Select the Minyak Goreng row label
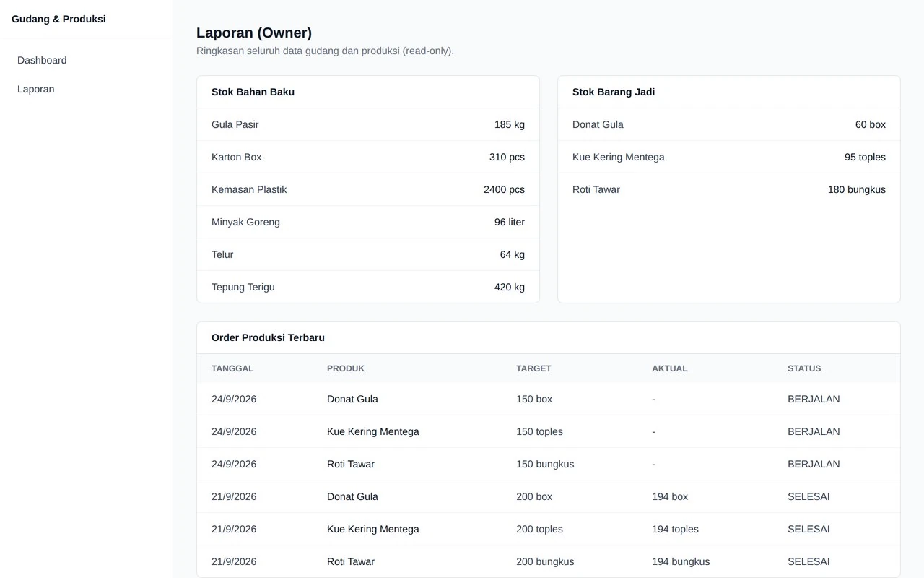Image resolution: width=924 pixels, height=578 pixels. [x=245, y=222]
